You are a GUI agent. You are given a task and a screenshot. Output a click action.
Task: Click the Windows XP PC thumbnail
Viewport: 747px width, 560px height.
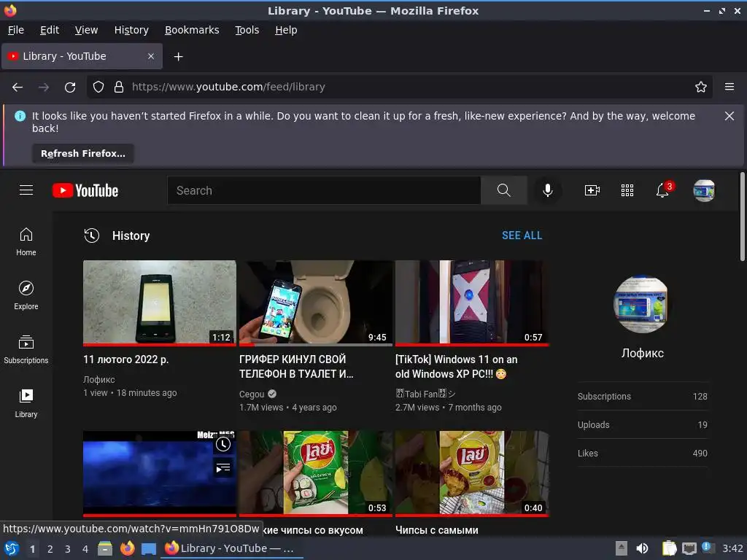[472, 302]
